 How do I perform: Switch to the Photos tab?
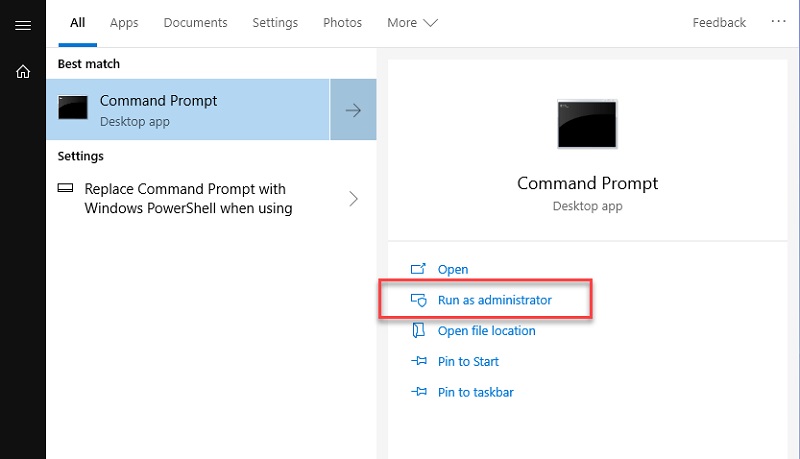(342, 23)
